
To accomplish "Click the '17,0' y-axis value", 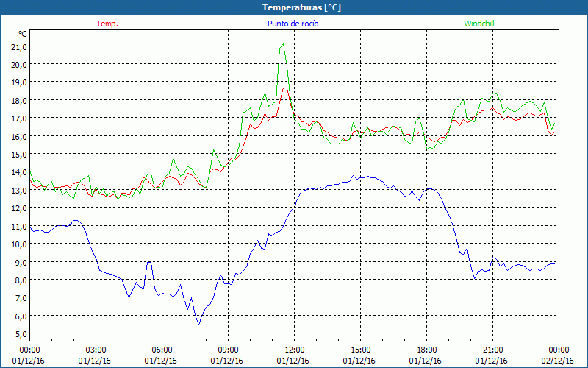I will point(20,118).
